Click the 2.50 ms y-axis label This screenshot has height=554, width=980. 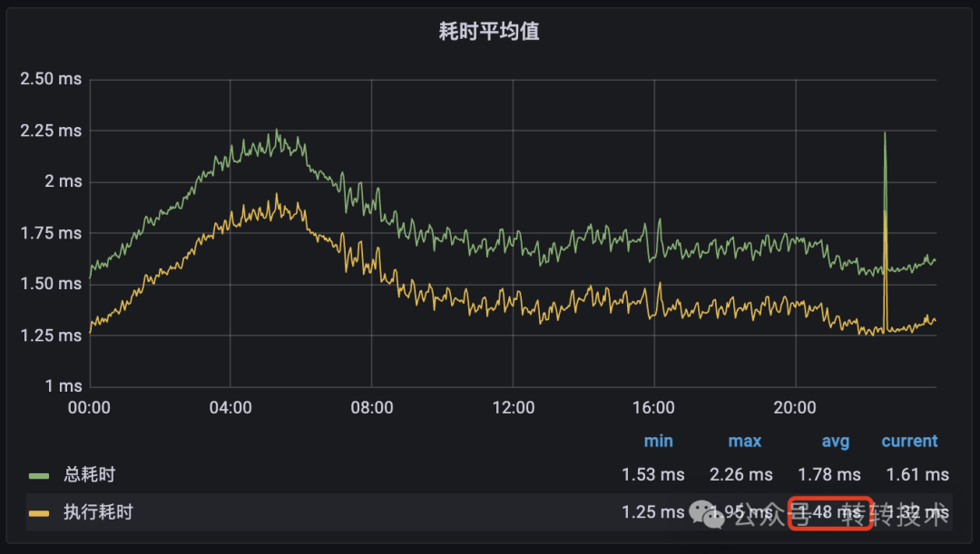51,79
